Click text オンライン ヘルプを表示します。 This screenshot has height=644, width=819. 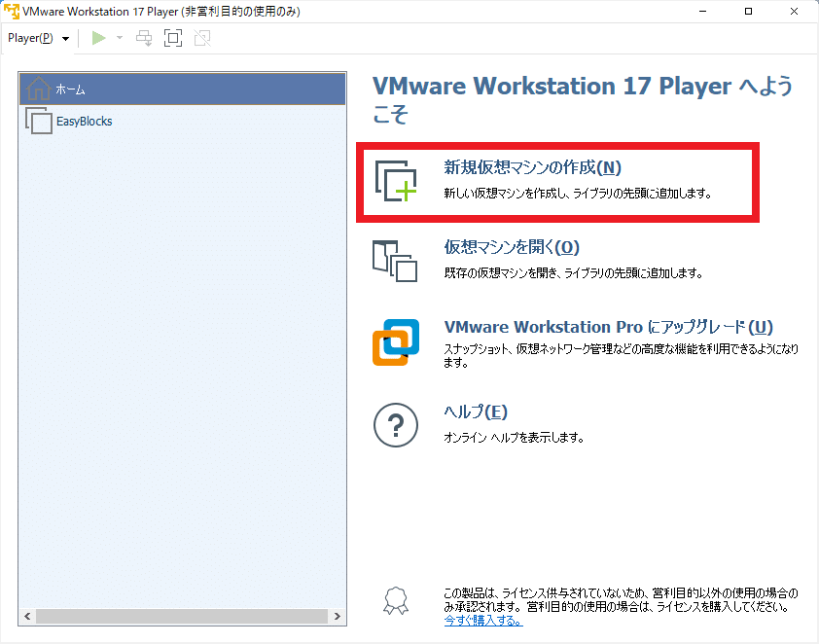point(514,437)
